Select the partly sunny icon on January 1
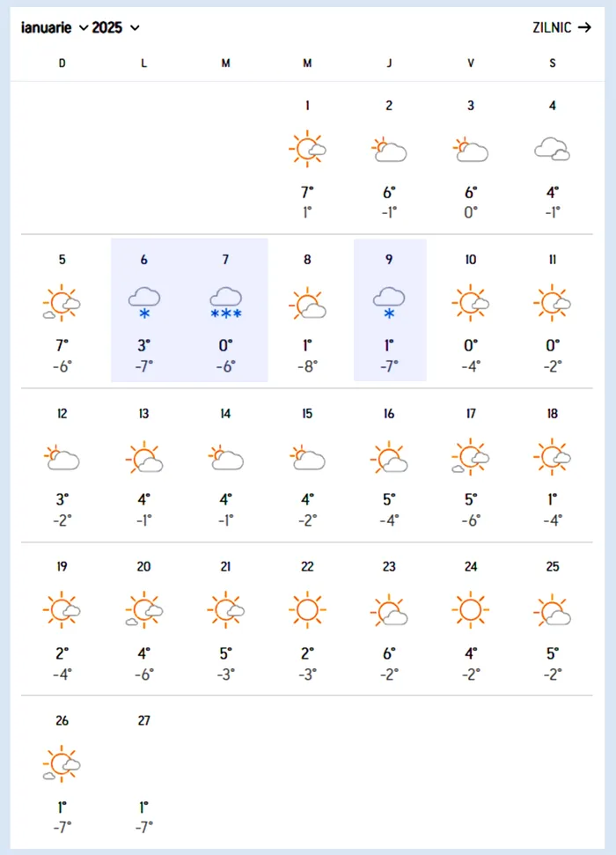 click(307, 149)
